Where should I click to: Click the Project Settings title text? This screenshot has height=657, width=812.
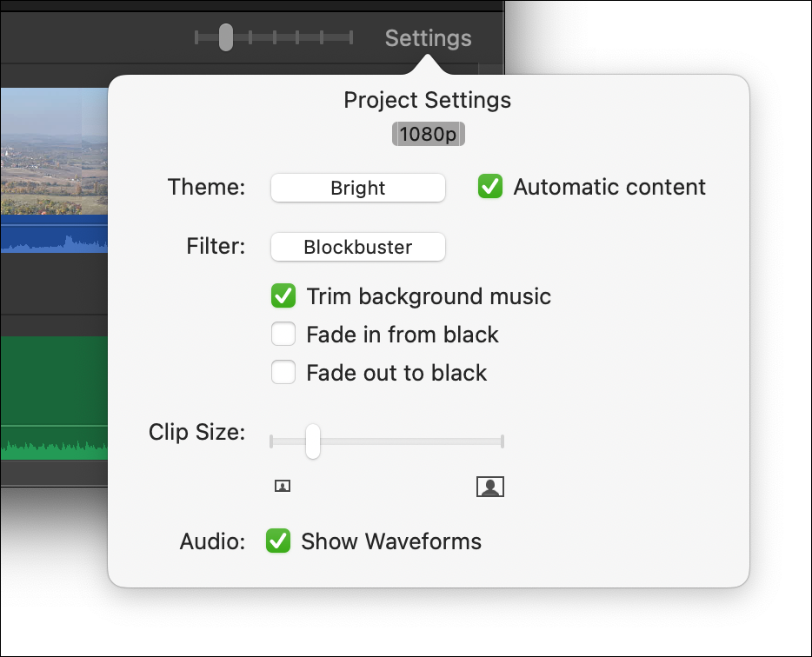coord(427,100)
